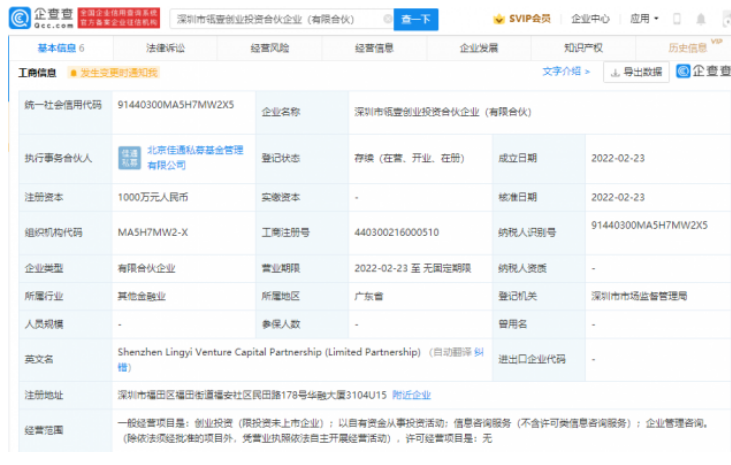
Task: Open the 北京佳通私募基金管理有限公司 link
Action: click(x=195, y=158)
